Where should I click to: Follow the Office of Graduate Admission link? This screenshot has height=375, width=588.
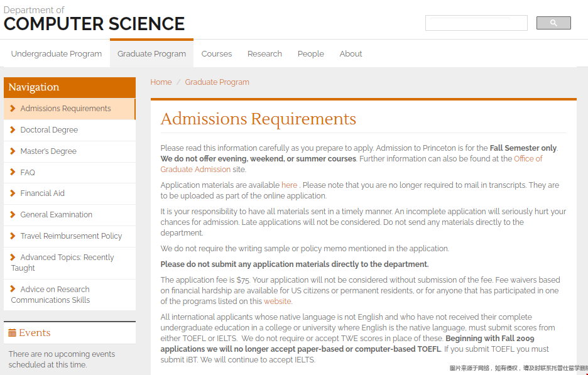pyautogui.click(x=528, y=159)
